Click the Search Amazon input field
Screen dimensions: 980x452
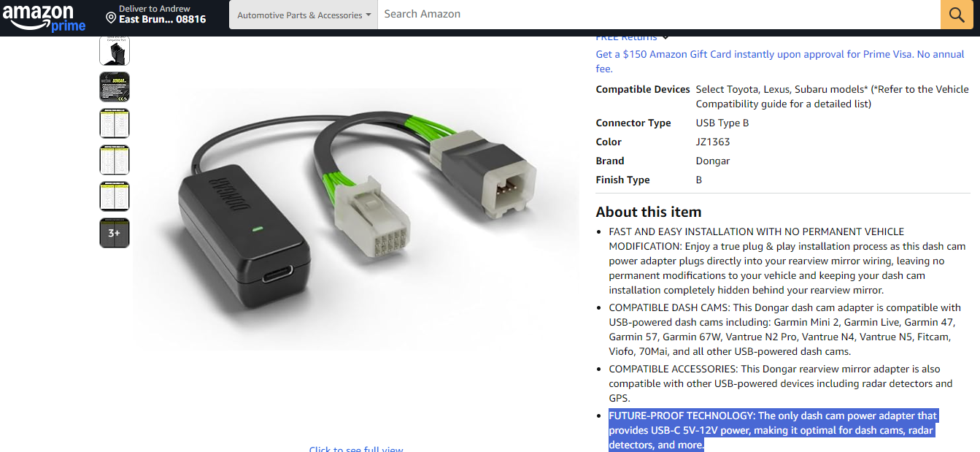tap(659, 15)
